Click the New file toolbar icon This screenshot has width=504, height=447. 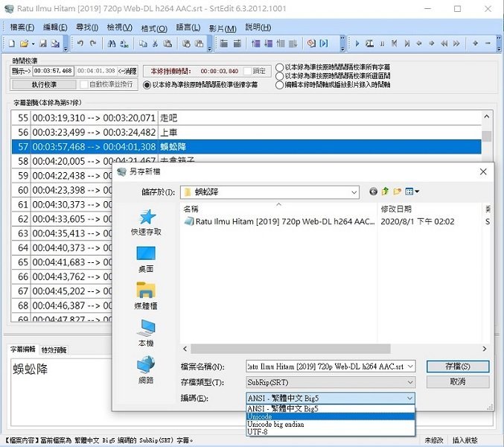tap(12, 43)
